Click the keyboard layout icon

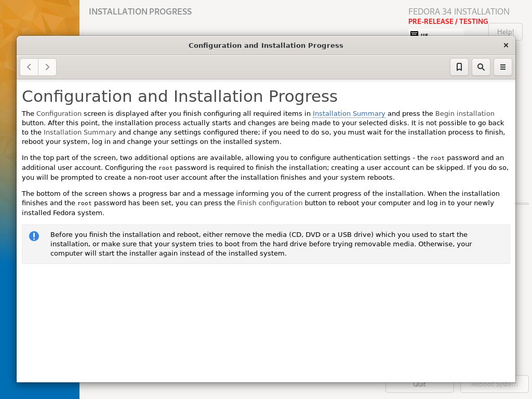point(414,34)
